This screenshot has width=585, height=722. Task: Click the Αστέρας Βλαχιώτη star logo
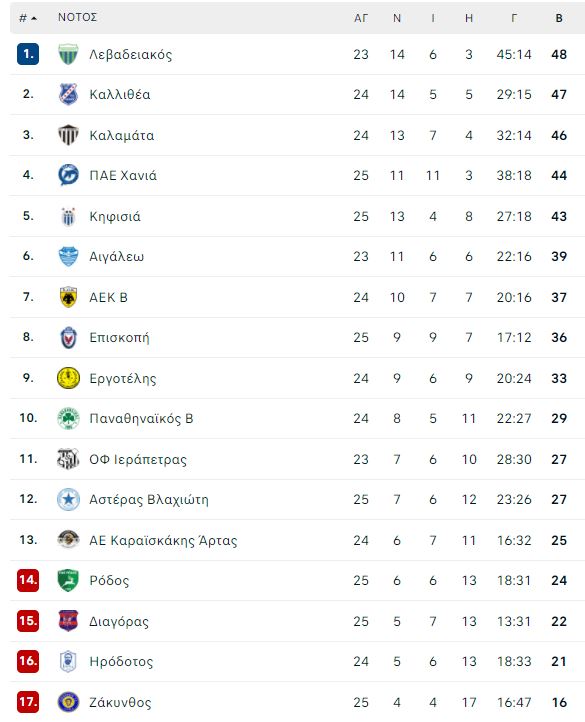(x=68, y=499)
